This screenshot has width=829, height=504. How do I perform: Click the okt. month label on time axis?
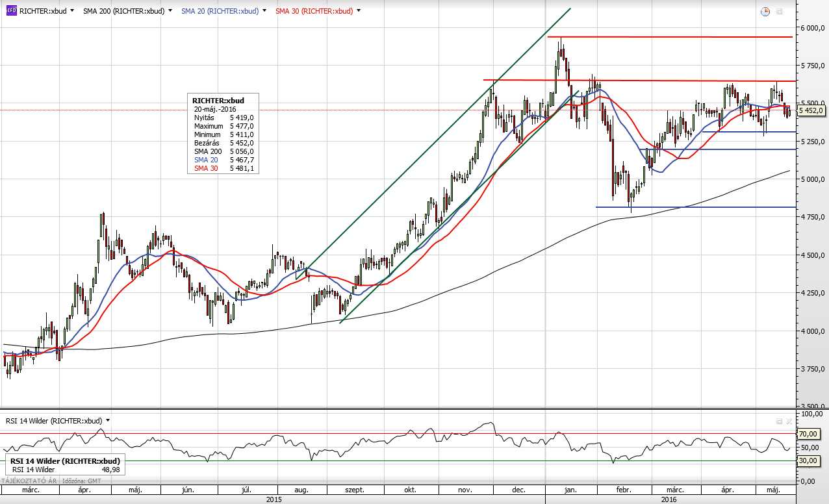(410, 490)
